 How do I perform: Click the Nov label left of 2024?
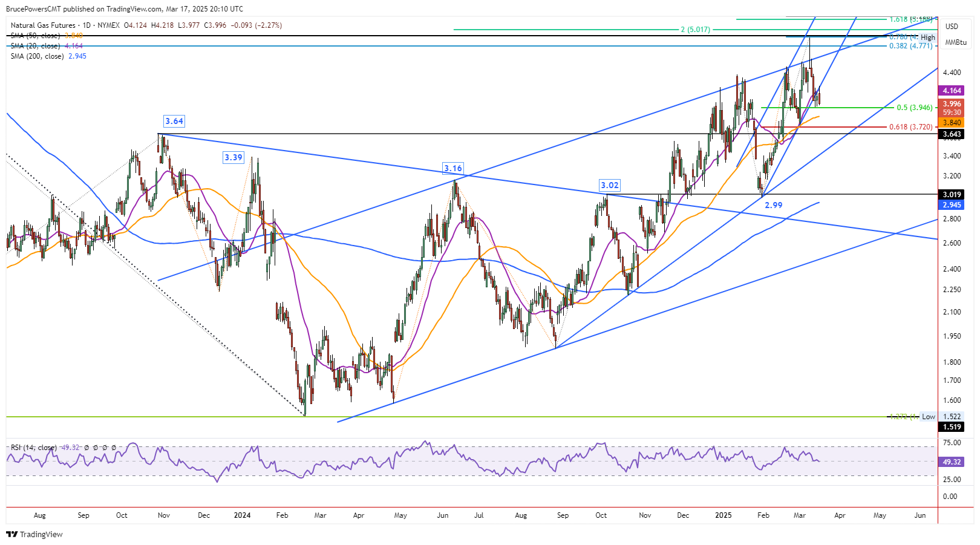pyautogui.click(x=163, y=515)
